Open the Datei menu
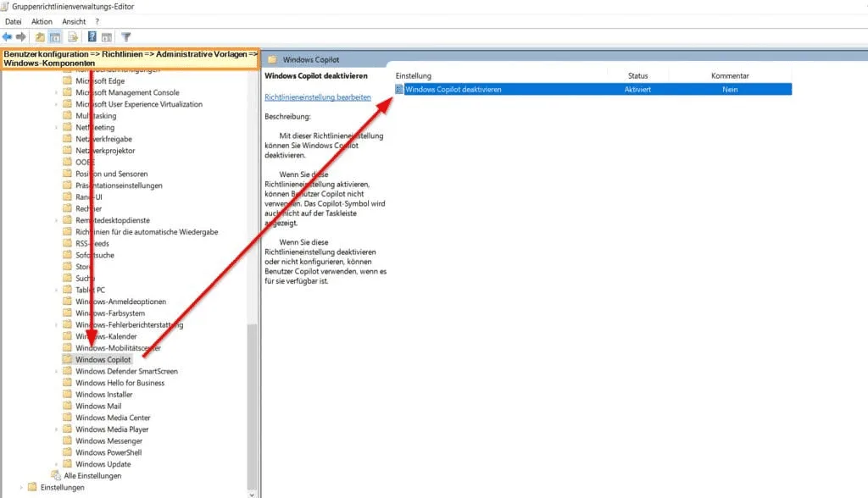This screenshot has width=868, height=498. point(14,21)
